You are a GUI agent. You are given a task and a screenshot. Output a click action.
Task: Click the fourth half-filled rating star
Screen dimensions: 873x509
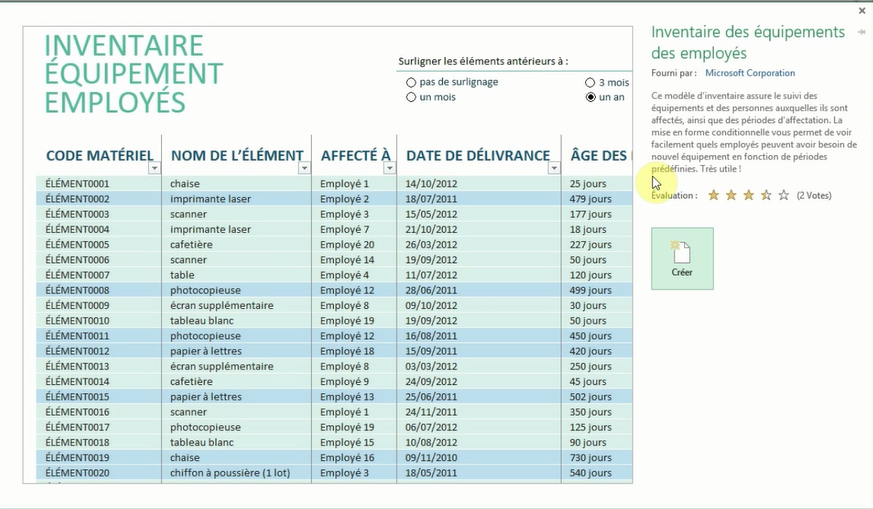tap(766, 195)
